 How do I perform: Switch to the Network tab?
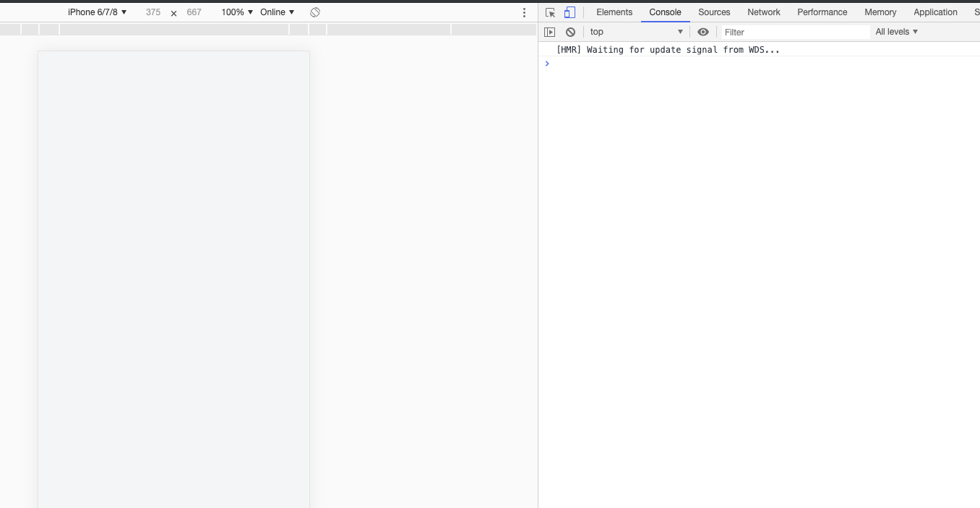click(x=764, y=12)
